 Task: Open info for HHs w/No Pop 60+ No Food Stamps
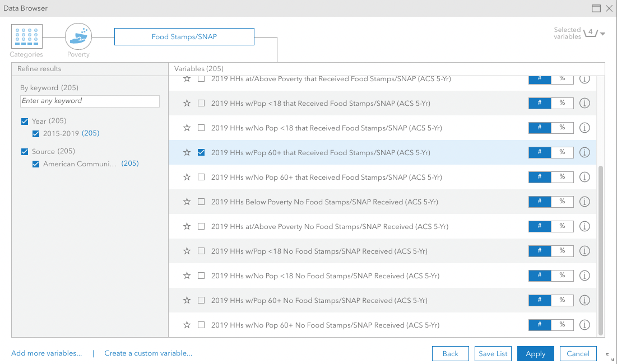[584, 325]
